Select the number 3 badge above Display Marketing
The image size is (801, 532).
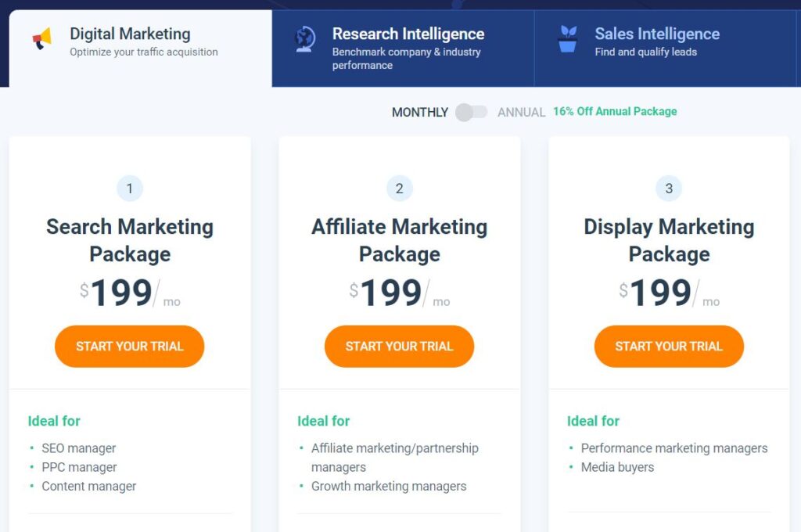[669, 188]
